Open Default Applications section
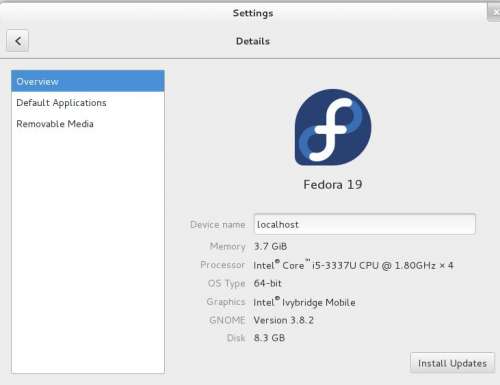This screenshot has height=385, width=500. click(88, 103)
